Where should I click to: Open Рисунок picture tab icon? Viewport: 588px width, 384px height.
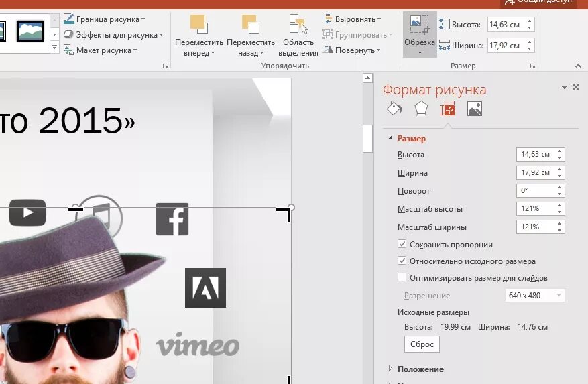[475, 109]
